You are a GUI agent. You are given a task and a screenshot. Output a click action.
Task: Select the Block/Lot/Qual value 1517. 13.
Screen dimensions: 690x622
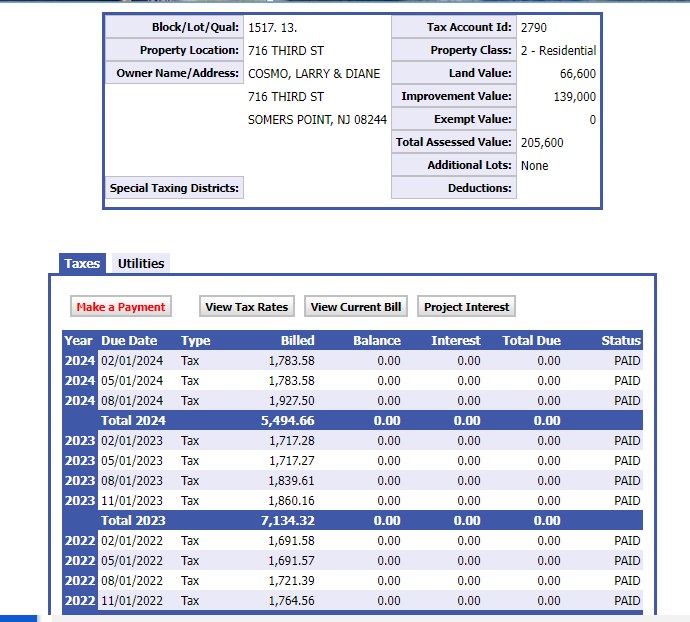[x=273, y=28]
